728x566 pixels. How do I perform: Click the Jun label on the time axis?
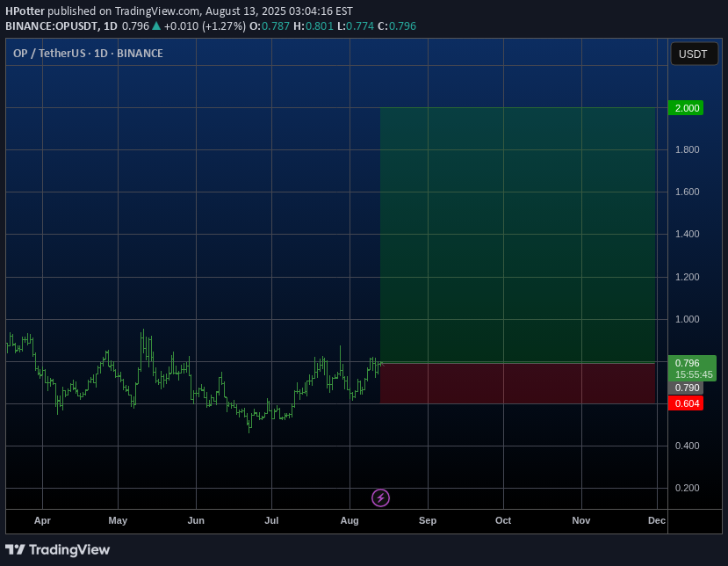point(196,520)
